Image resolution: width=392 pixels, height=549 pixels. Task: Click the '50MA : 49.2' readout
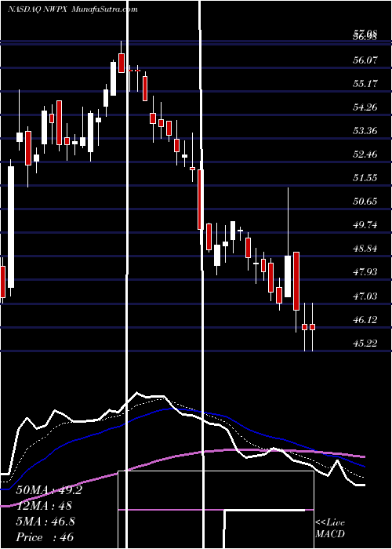click(49, 490)
